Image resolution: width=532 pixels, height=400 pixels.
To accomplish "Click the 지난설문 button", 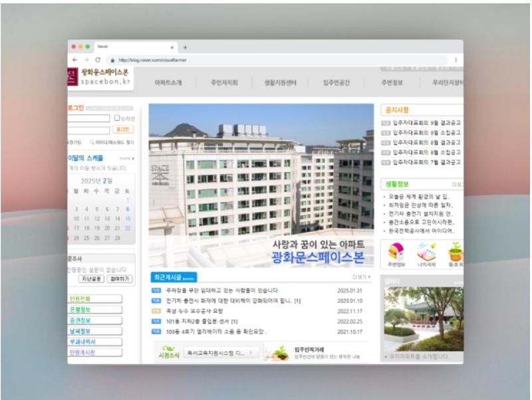I will point(91,279).
